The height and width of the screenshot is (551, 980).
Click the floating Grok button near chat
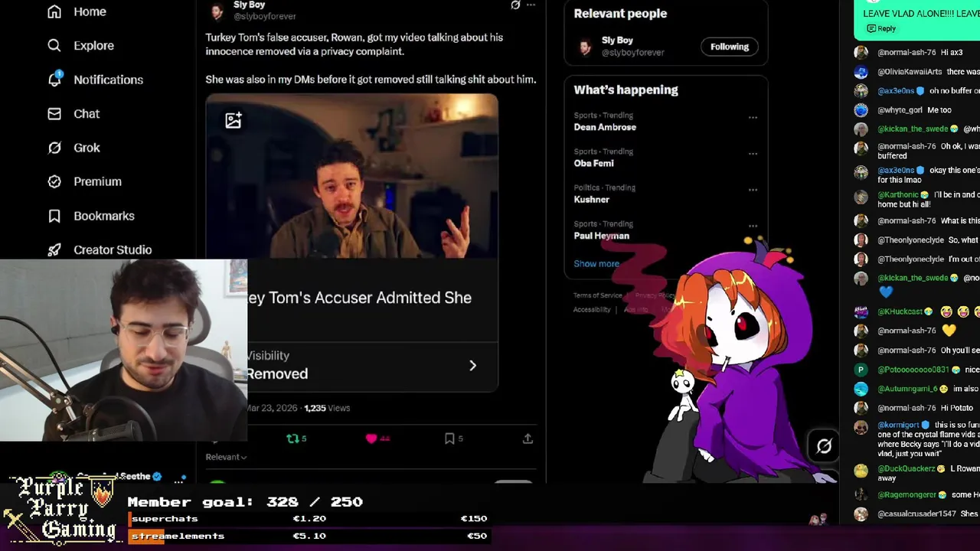[824, 446]
